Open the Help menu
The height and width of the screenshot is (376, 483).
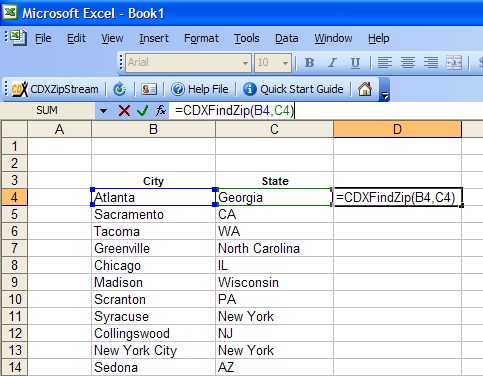[x=379, y=38]
